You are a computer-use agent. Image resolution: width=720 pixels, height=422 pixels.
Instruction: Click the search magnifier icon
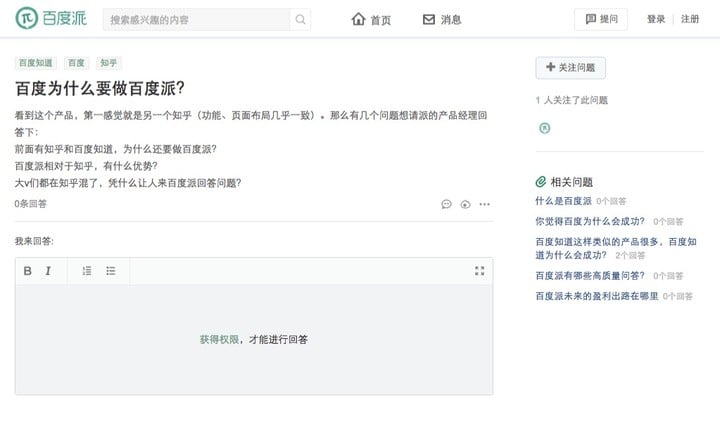300,19
